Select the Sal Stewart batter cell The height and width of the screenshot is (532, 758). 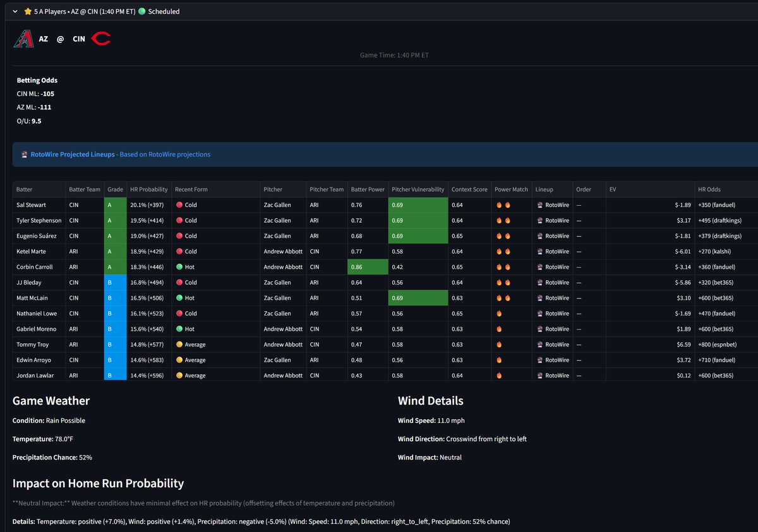click(x=39, y=205)
